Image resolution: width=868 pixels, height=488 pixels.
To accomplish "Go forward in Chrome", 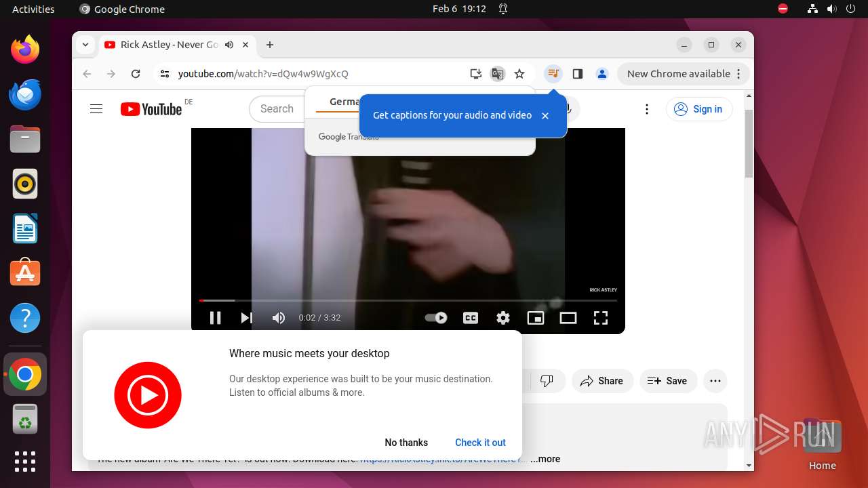I will 111,74.
